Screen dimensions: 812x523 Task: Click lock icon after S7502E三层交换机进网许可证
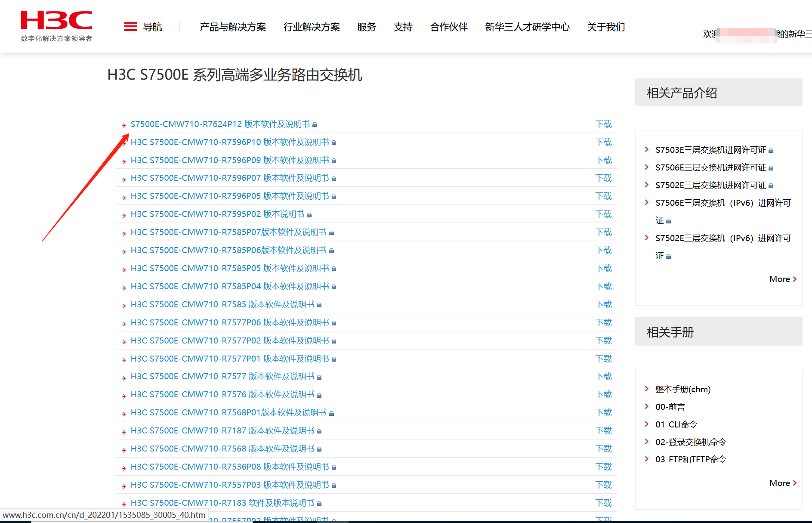tap(771, 186)
